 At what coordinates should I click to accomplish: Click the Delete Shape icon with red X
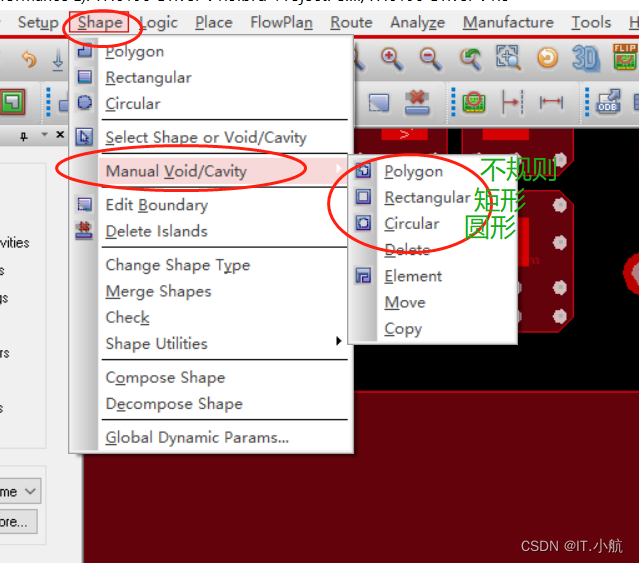[x=417, y=102]
